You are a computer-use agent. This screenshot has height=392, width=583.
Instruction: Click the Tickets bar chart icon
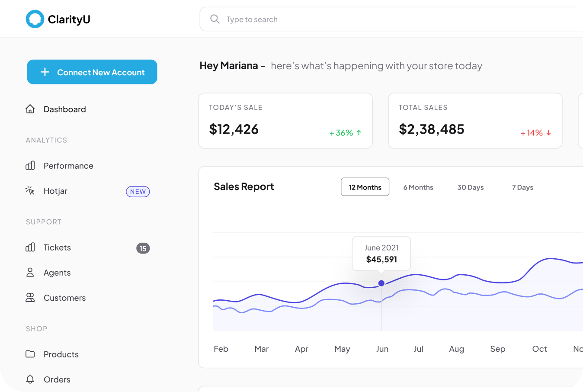click(30, 247)
